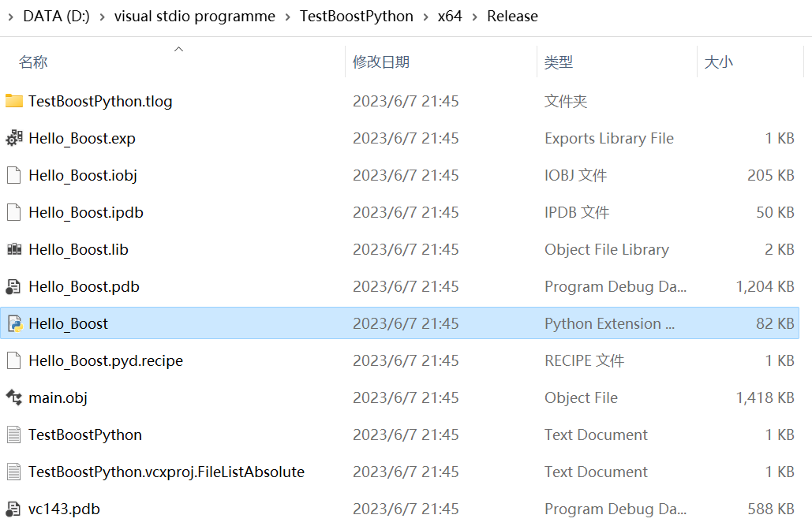Navigate to the x64 breadcrumb folder

[x=450, y=17]
